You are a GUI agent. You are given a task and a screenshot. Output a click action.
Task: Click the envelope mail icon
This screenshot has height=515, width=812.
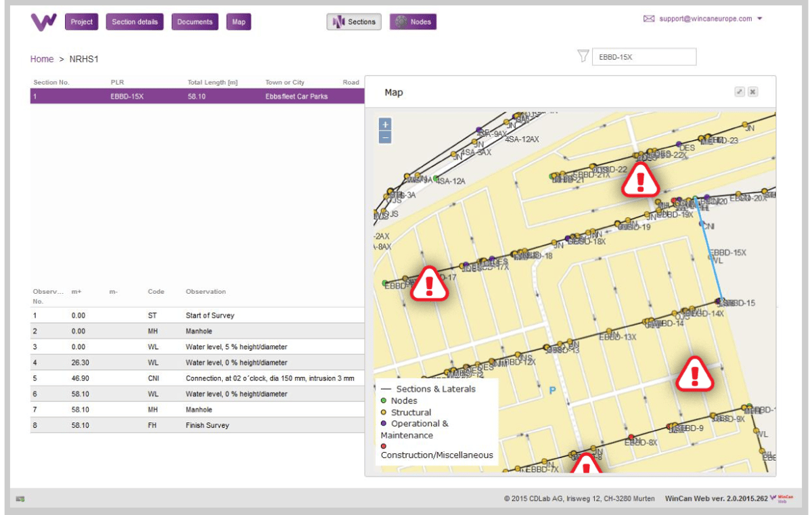(648, 19)
